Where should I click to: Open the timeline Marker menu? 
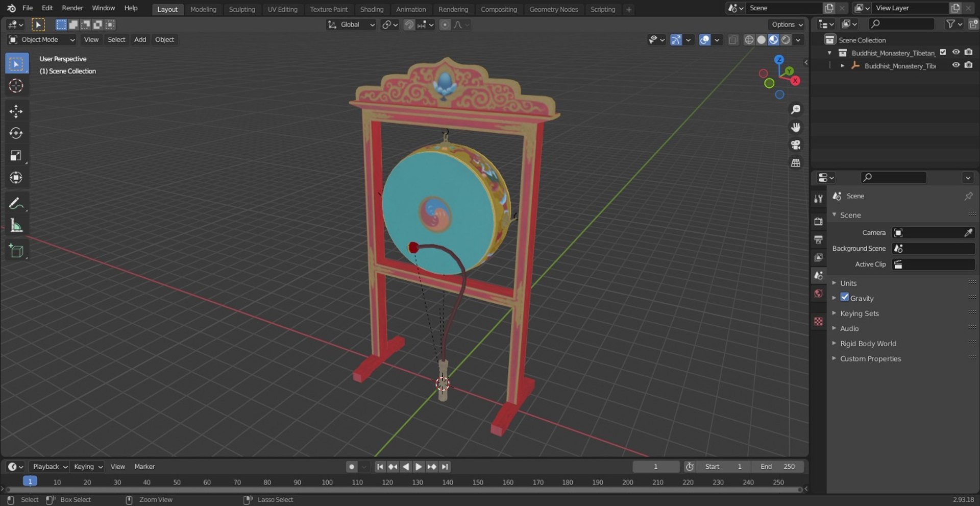click(144, 467)
